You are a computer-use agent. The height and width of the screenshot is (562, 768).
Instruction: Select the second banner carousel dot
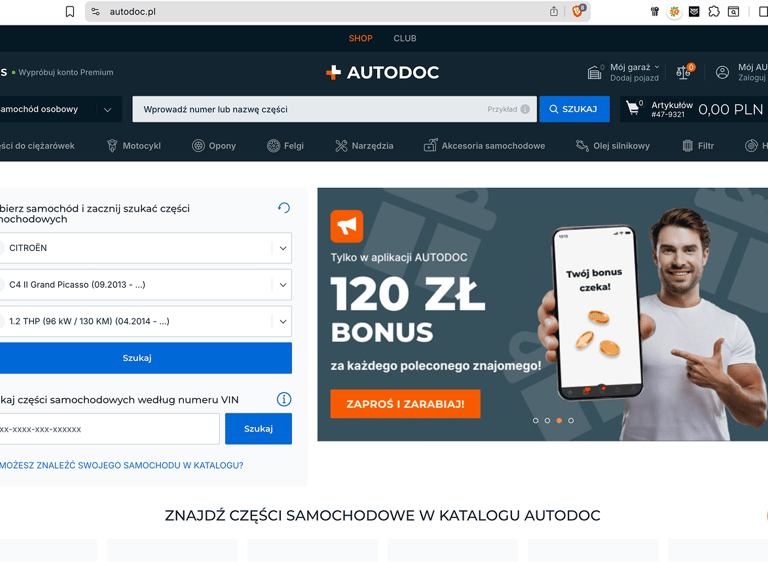point(547,420)
